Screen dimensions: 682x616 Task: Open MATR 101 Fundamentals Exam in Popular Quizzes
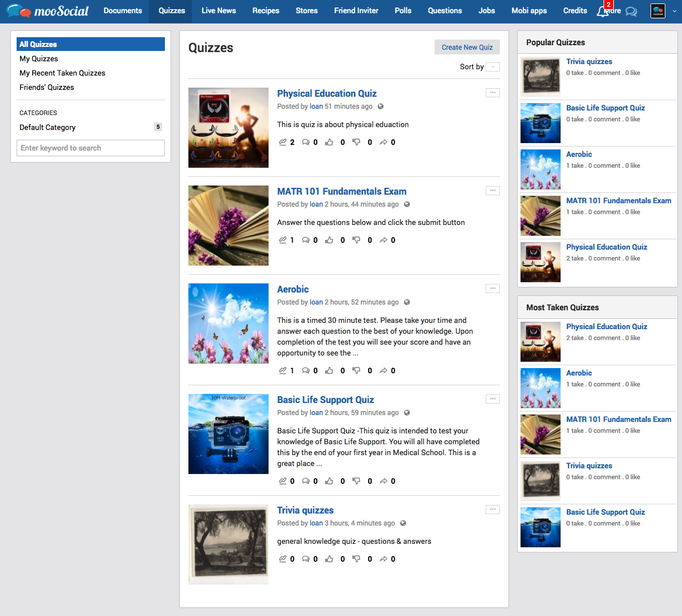point(618,201)
